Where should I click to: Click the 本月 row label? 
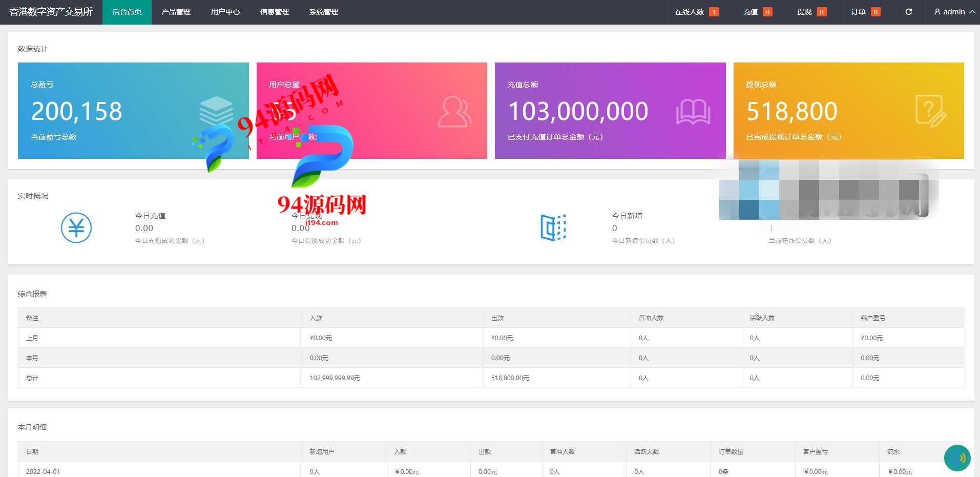point(32,358)
